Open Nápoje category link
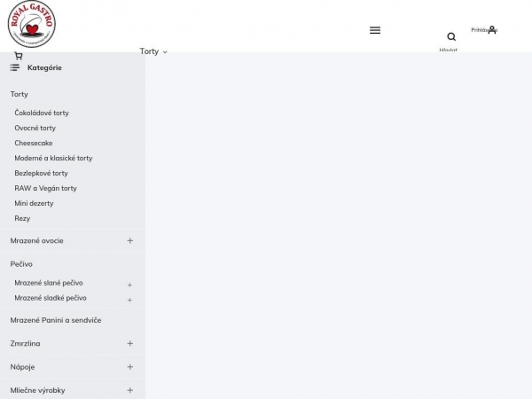Screen dimensions: 532x399 click(x=22, y=367)
